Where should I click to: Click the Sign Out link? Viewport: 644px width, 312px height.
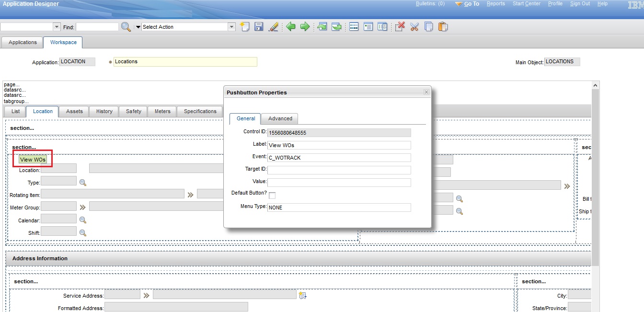pyautogui.click(x=580, y=3)
